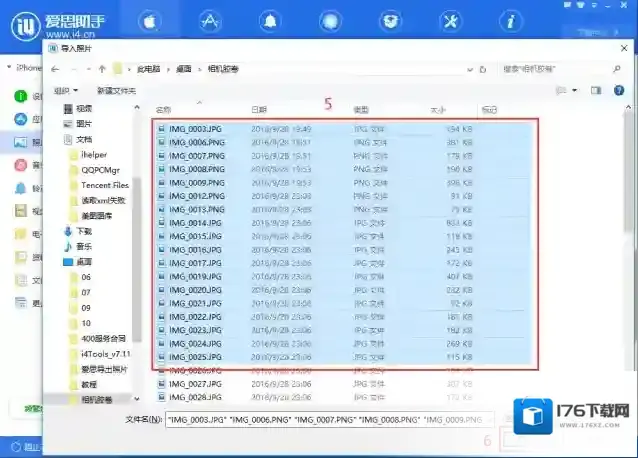638x458 pixels.
Task: Open the flash/jailbreak box icon in top bar
Action: pyautogui.click(x=390, y=21)
